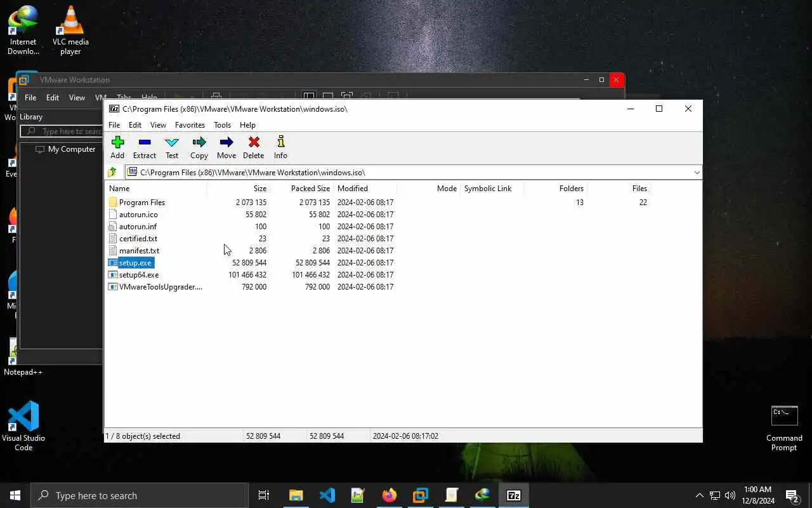The image size is (812, 508).
Task: Go up one folder level in 7-Zip
Action: [112, 172]
